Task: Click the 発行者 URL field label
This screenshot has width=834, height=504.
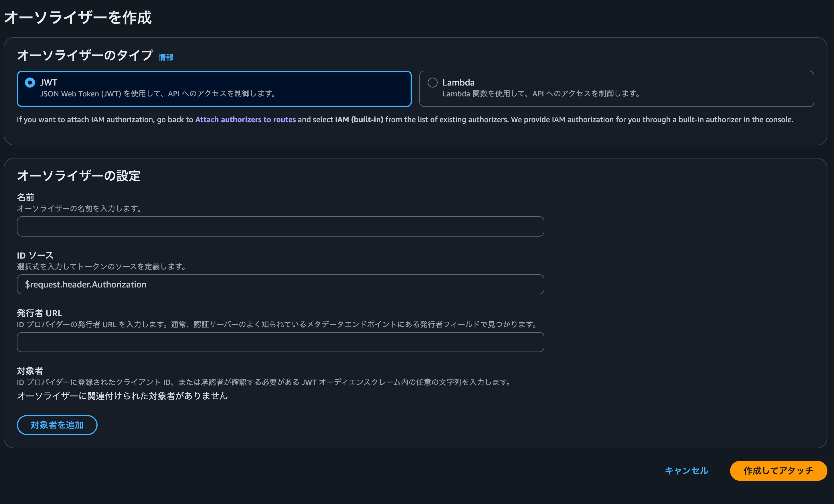Action: [39, 313]
